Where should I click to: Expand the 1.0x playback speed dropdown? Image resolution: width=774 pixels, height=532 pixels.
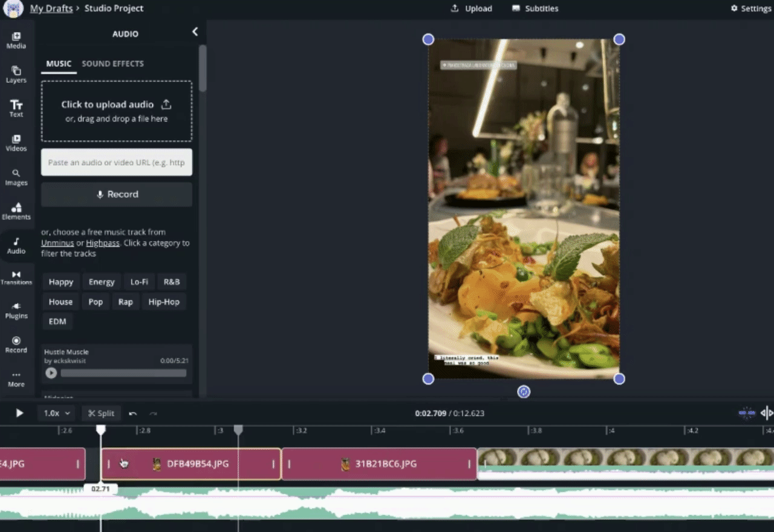pyautogui.click(x=57, y=414)
